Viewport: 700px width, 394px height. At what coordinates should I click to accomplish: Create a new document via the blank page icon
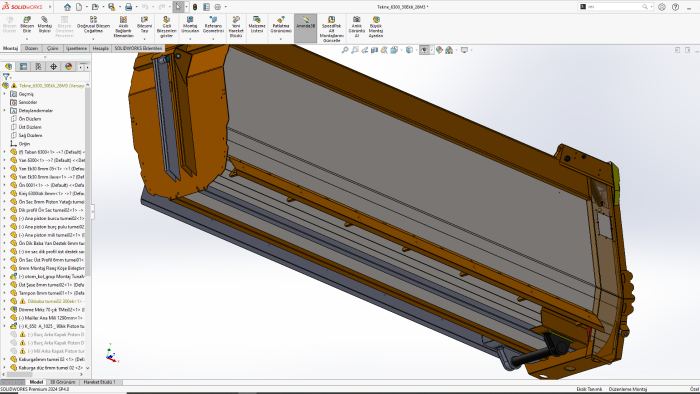(79, 7)
